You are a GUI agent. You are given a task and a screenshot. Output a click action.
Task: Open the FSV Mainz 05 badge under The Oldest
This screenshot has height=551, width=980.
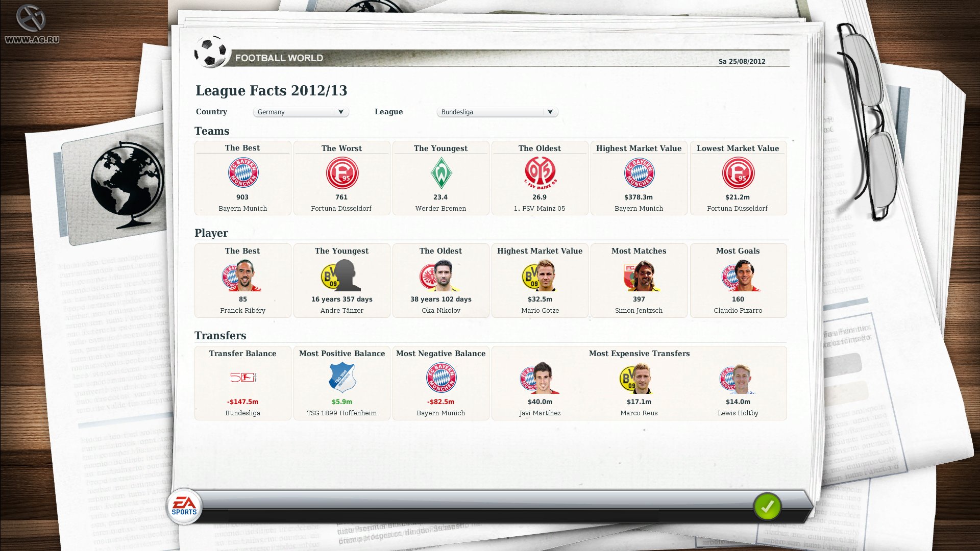540,173
